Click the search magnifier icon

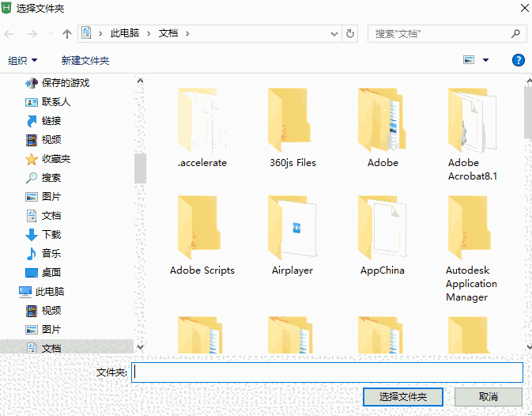point(515,33)
